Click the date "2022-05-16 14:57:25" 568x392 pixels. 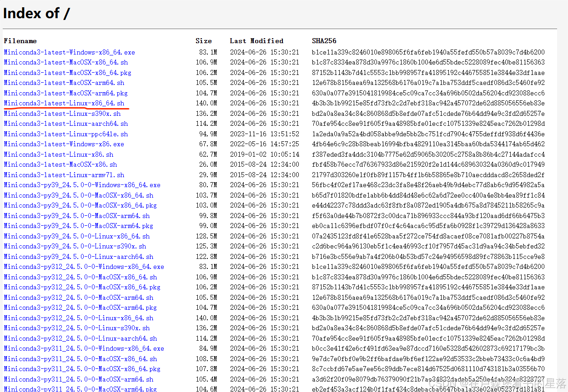(265, 144)
